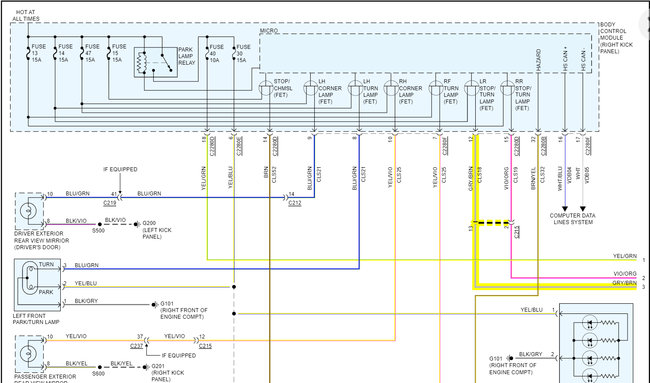
Task: Click the BRN/YEL wire color label
Action: pyautogui.click(x=534, y=178)
